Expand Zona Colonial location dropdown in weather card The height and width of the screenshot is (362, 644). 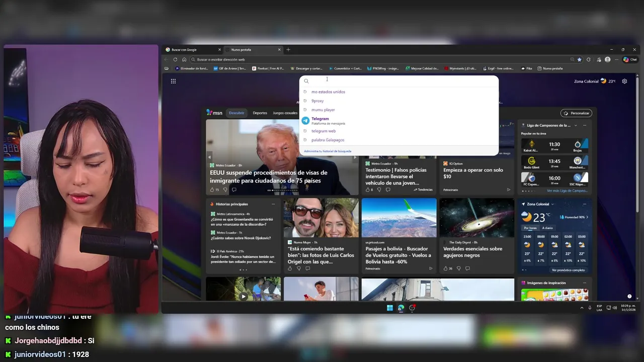click(552, 204)
